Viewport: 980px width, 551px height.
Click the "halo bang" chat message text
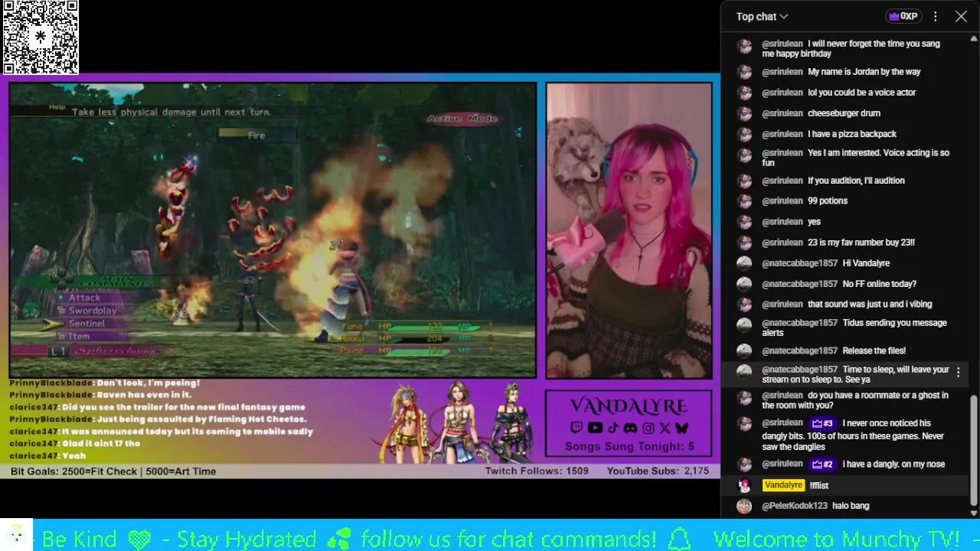tap(851, 506)
